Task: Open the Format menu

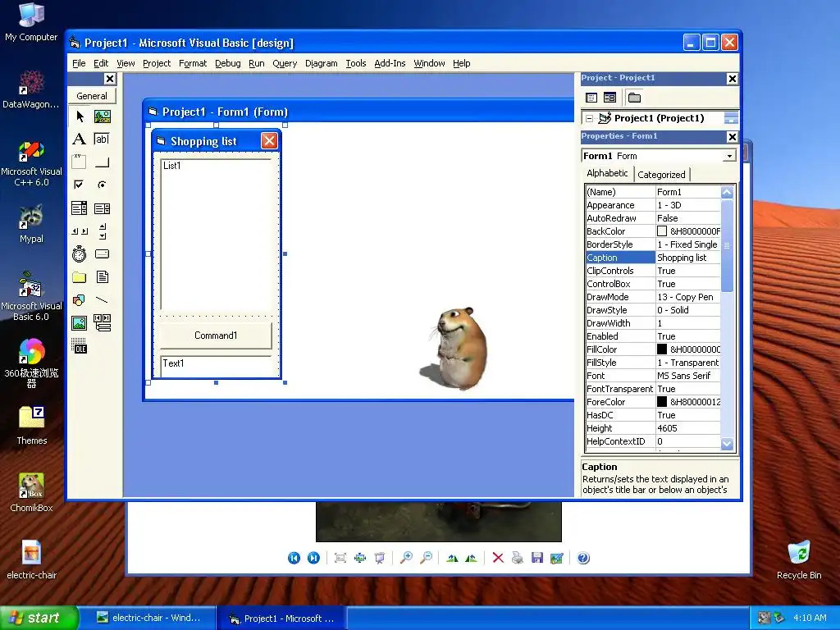Action: [x=192, y=63]
